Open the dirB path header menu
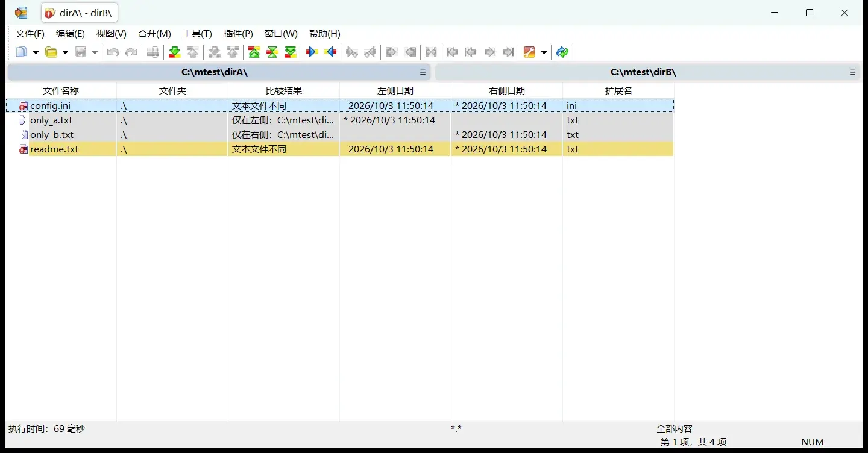Screen dimensions: 868x453 [852, 72]
